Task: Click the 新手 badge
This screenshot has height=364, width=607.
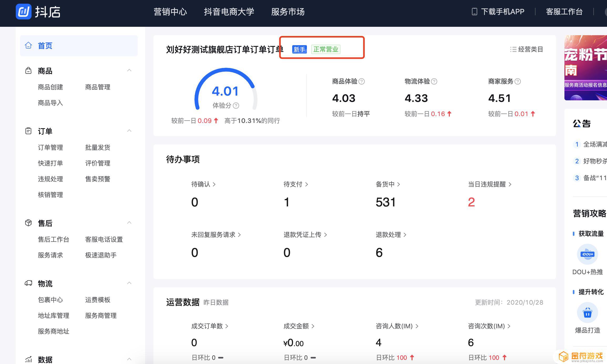Action: [x=300, y=49]
